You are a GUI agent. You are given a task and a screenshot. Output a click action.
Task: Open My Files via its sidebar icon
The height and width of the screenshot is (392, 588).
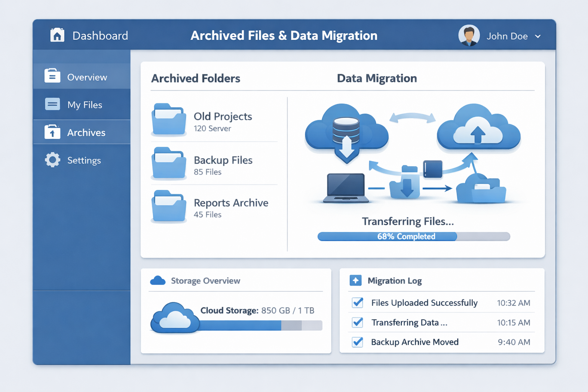(52, 104)
